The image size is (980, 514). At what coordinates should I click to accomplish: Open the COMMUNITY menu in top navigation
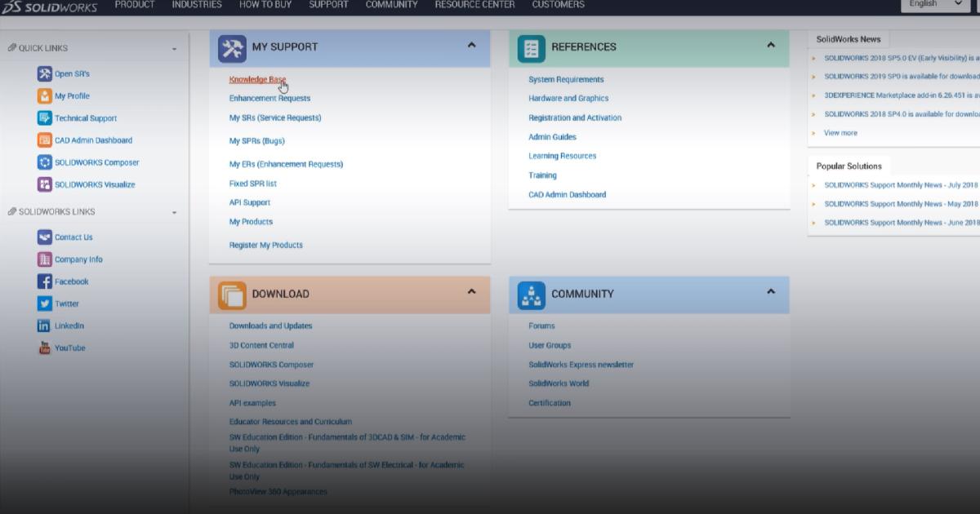(x=391, y=5)
